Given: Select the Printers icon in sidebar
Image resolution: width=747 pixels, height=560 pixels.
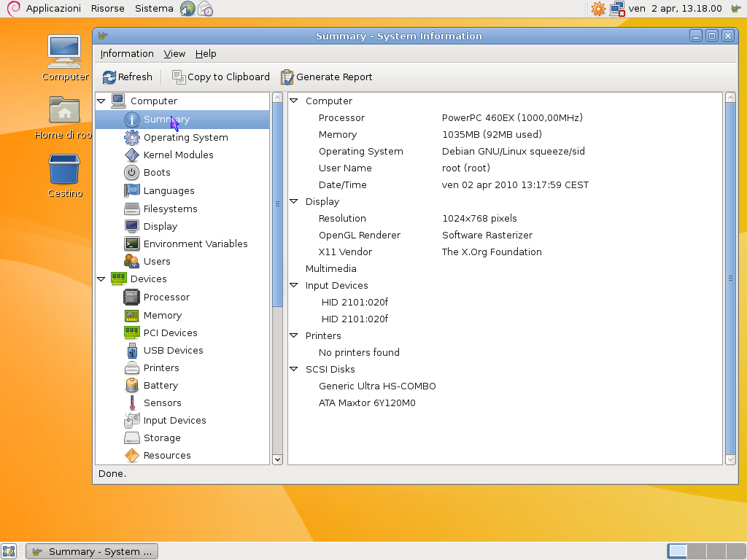Looking at the screenshot, I should [x=132, y=368].
